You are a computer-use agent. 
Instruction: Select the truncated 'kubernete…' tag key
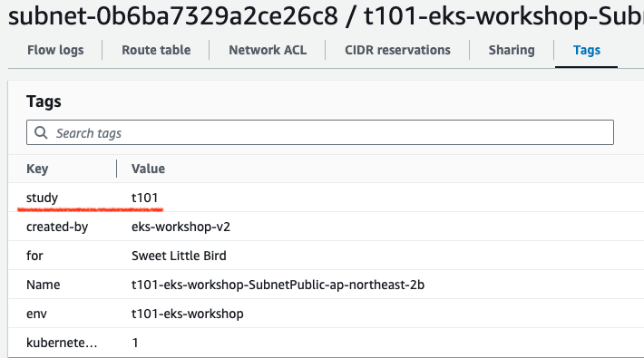click(62, 343)
